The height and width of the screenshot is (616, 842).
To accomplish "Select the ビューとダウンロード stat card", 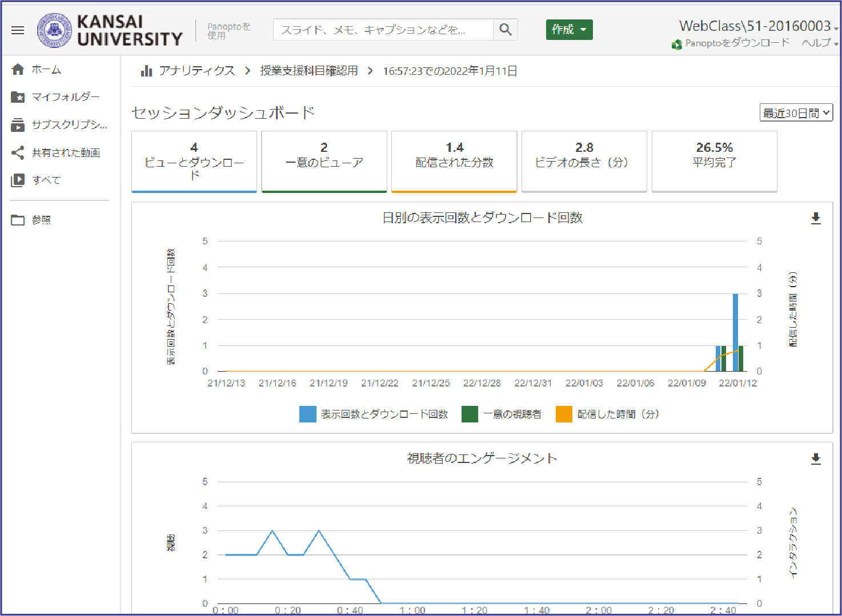I will 194,161.
